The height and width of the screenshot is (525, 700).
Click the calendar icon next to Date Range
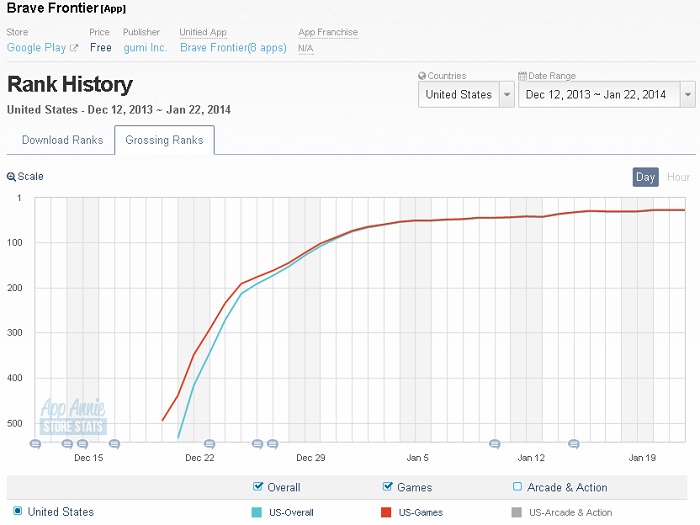point(522,76)
